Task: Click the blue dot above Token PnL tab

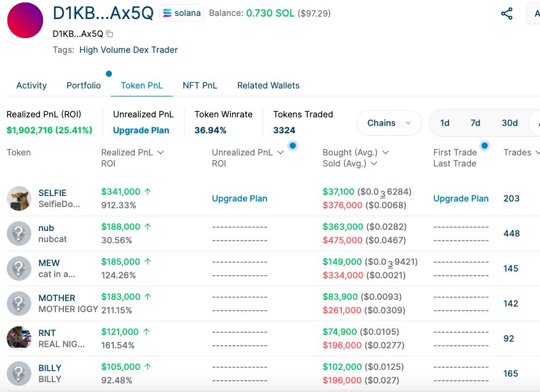Action: [109, 74]
